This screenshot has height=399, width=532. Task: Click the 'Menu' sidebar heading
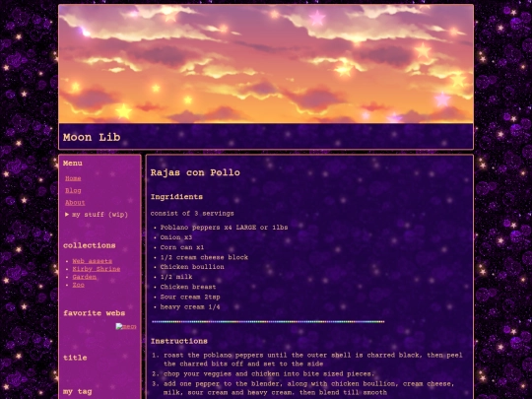(x=73, y=164)
